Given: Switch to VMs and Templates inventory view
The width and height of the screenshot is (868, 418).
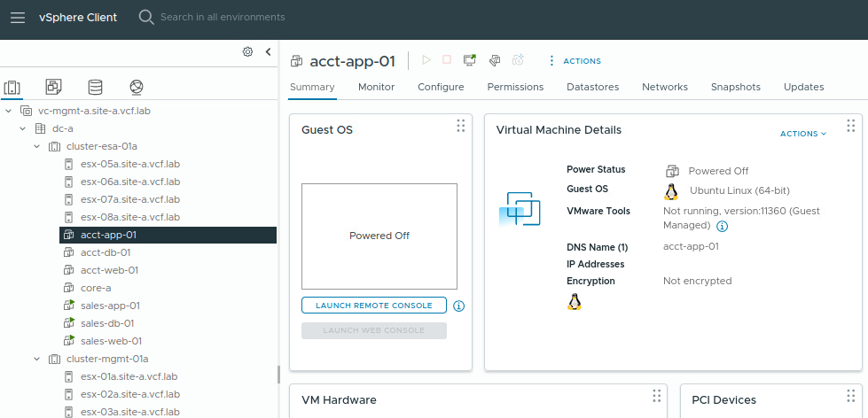Looking at the screenshot, I should click(53, 87).
